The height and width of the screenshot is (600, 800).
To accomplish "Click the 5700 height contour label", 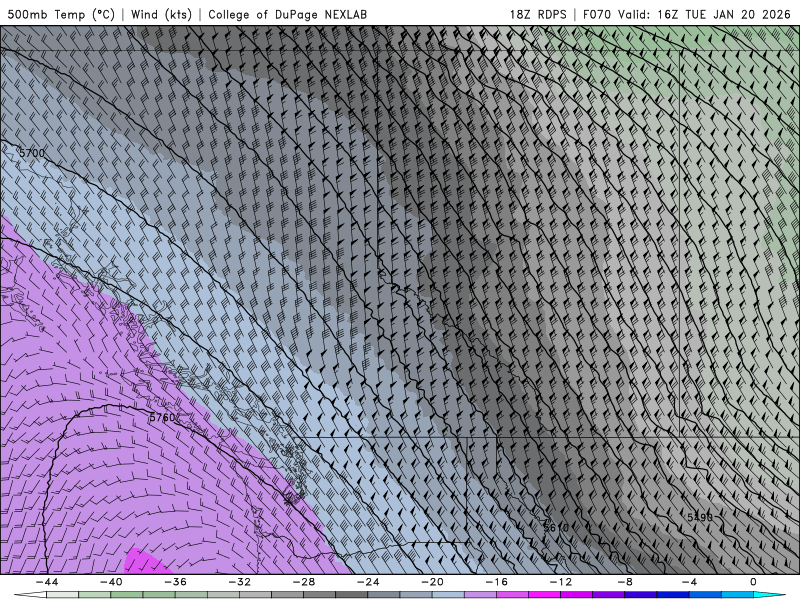I will tap(32, 153).
